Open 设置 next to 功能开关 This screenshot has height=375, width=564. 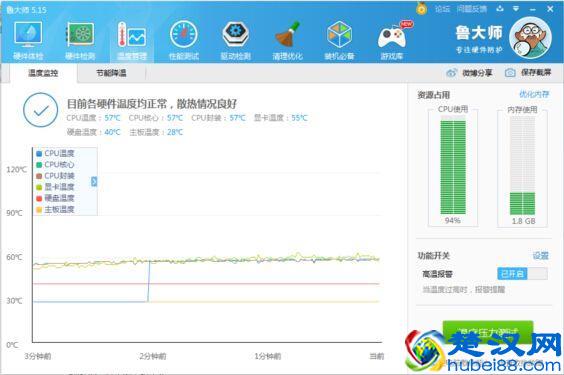pos(541,256)
